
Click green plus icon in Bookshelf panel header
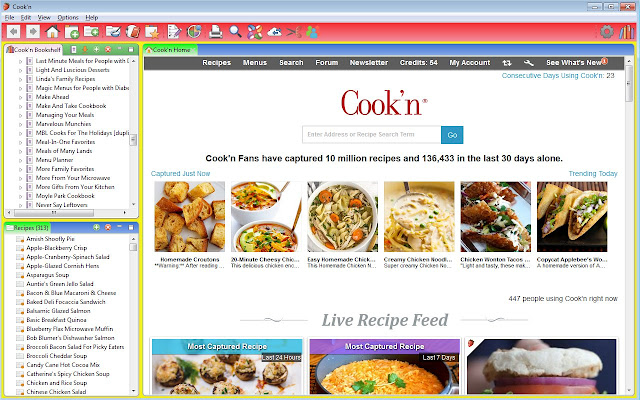pyautogui.click(x=96, y=49)
